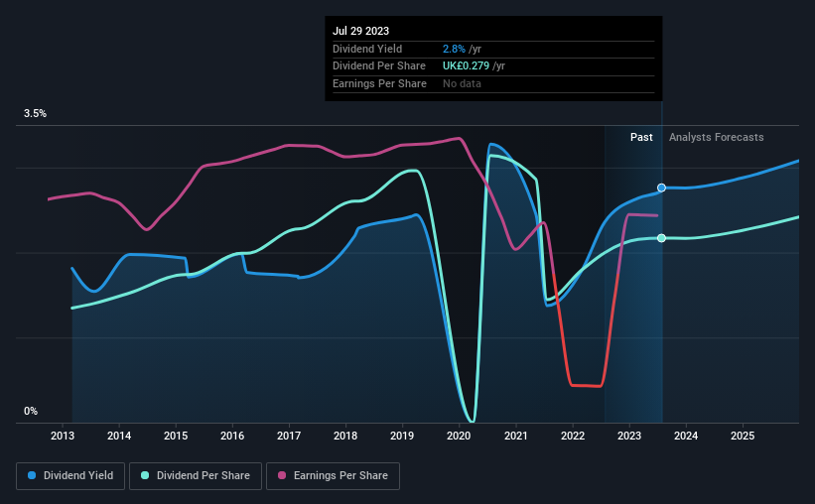
Task: Click the 2019 x-axis label
Action: tap(402, 436)
